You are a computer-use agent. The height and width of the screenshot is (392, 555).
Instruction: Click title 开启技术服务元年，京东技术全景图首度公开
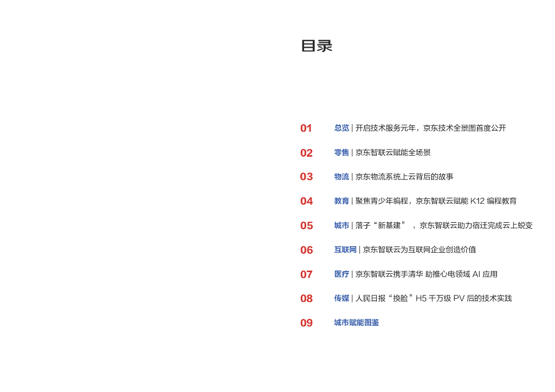coord(431,128)
